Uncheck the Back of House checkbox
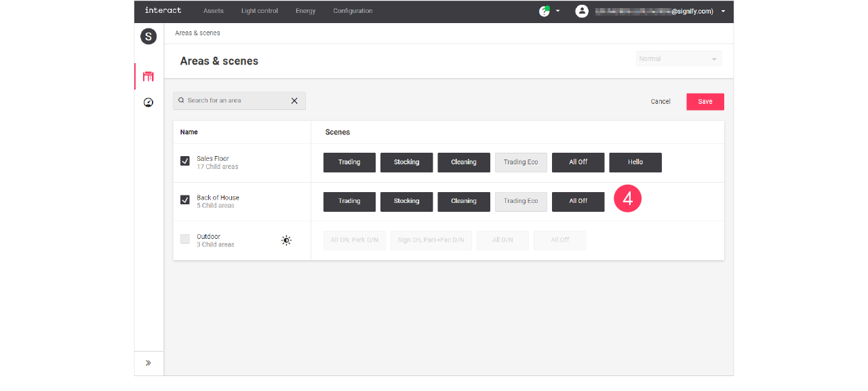 click(185, 200)
